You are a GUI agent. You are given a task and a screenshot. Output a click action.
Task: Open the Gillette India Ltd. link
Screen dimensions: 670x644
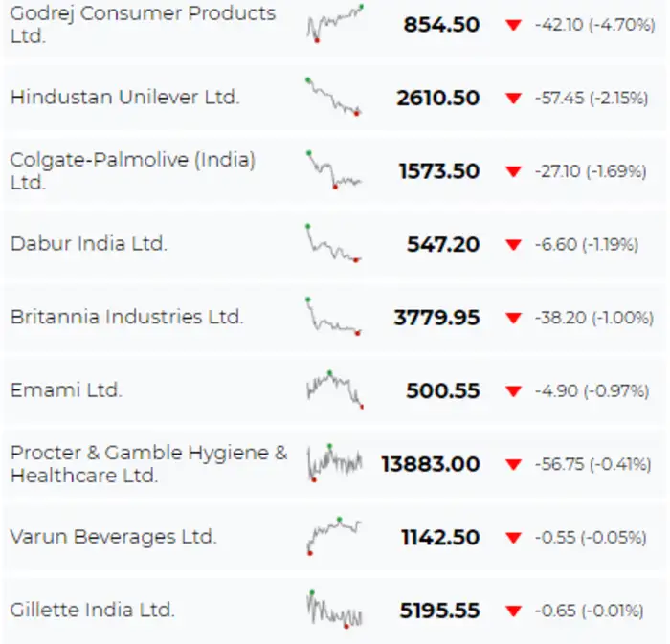92,610
